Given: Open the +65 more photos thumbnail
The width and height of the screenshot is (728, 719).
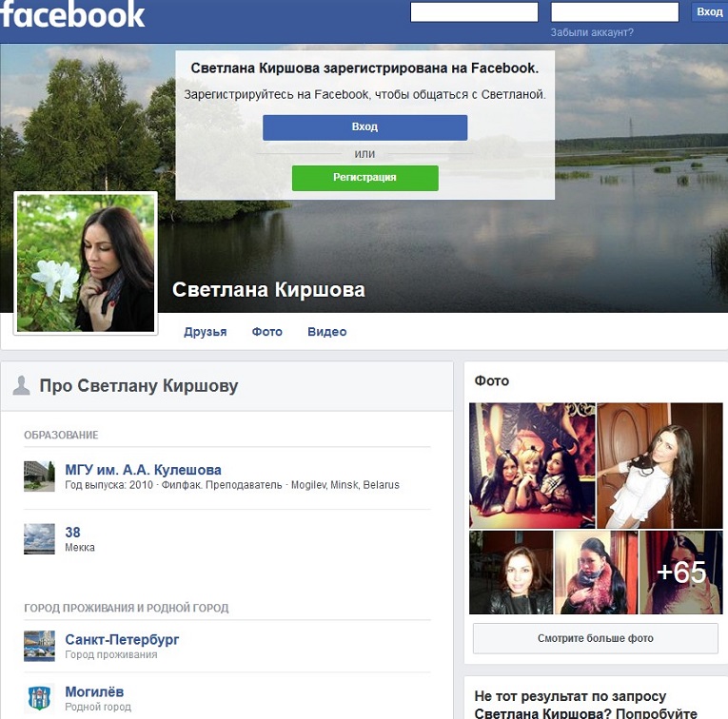Looking at the screenshot, I should point(681,573).
